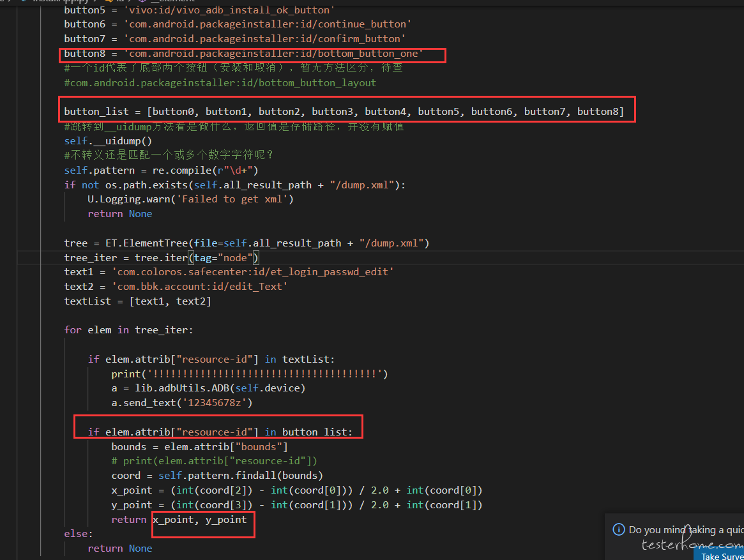
Task: Click the button6 continue_button assignment line
Action: coord(237,24)
